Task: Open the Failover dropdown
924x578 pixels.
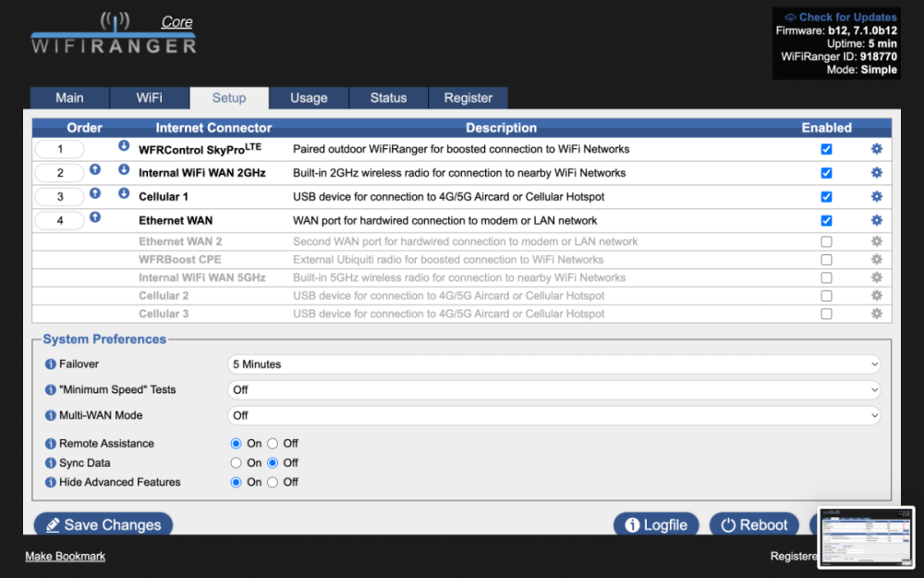Action: [553, 363]
